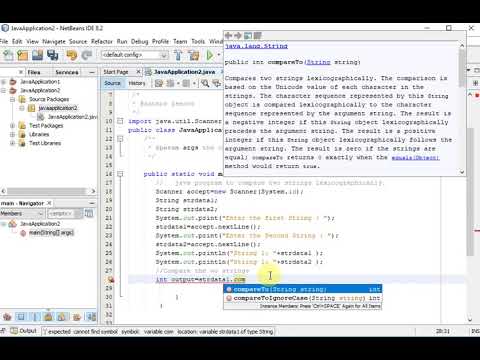The image size is (480, 360).
Task: Open the Profile menu
Action: 160,41
